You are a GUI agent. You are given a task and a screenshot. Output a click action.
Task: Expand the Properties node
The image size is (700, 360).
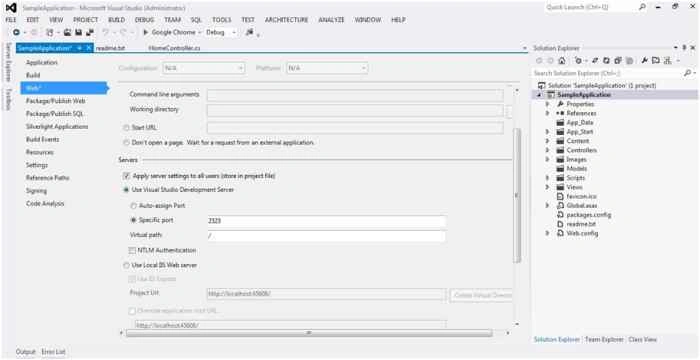click(547, 104)
